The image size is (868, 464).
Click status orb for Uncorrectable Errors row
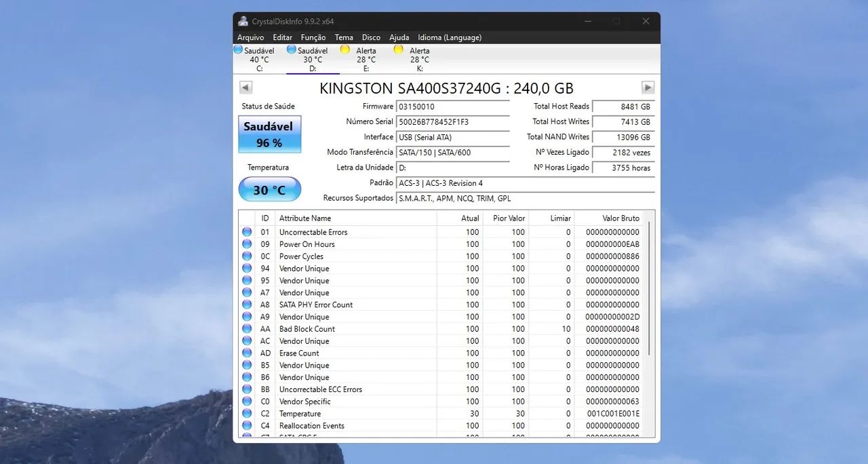(x=247, y=232)
